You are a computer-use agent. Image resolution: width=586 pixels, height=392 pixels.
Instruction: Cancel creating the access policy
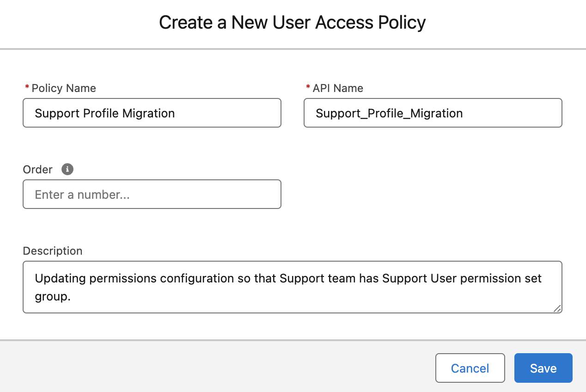click(x=470, y=368)
